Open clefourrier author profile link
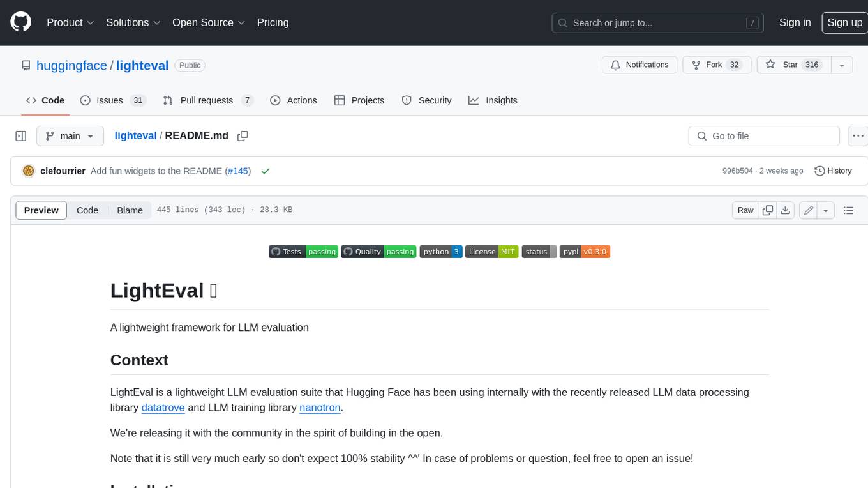This screenshot has height=488, width=868. click(x=63, y=171)
